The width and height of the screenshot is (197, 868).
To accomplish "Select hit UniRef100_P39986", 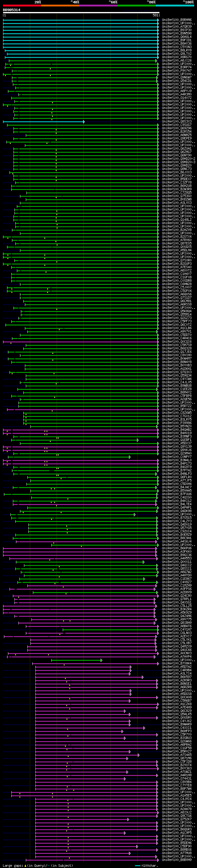I will click(177, 423).
